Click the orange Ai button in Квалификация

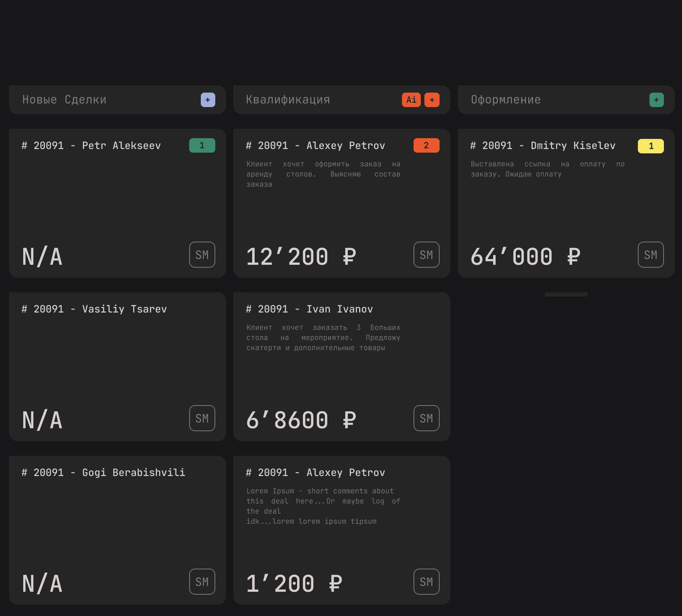[411, 100]
